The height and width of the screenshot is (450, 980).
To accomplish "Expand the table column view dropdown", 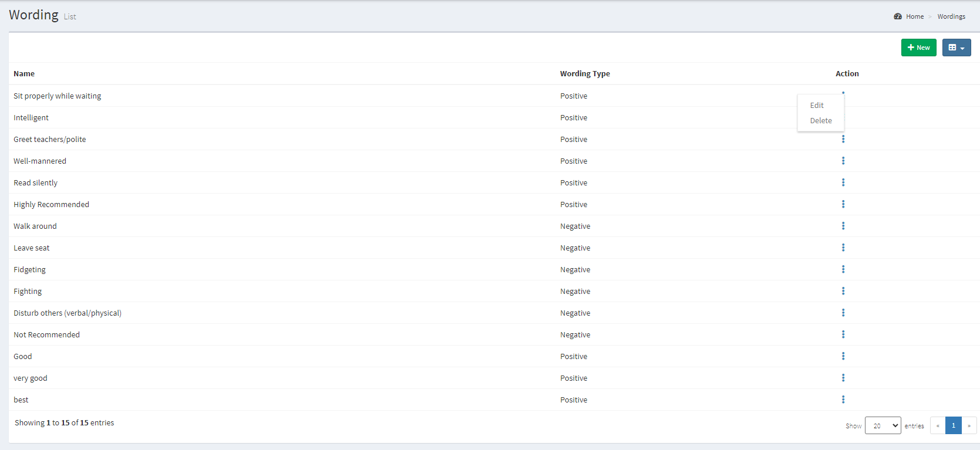I will 956,48.
